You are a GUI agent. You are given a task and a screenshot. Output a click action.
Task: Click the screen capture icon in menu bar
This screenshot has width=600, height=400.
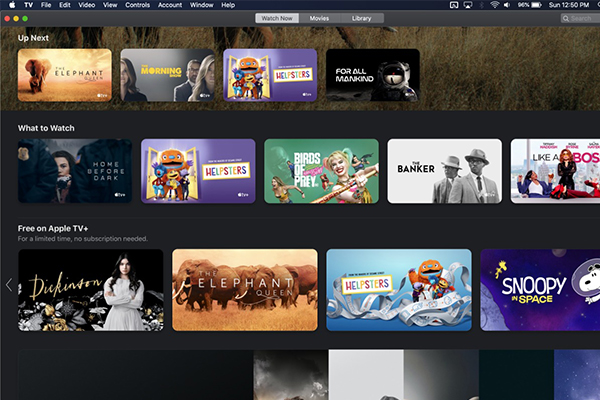click(x=454, y=5)
